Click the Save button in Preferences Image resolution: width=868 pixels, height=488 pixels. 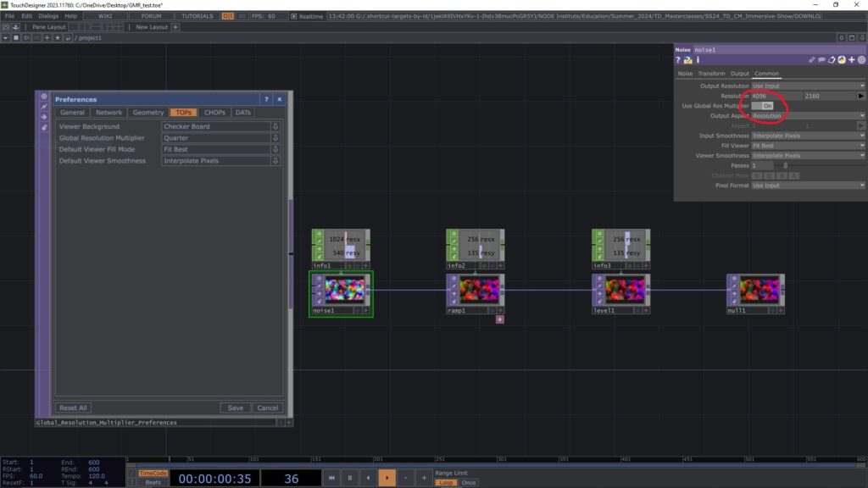click(235, 408)
